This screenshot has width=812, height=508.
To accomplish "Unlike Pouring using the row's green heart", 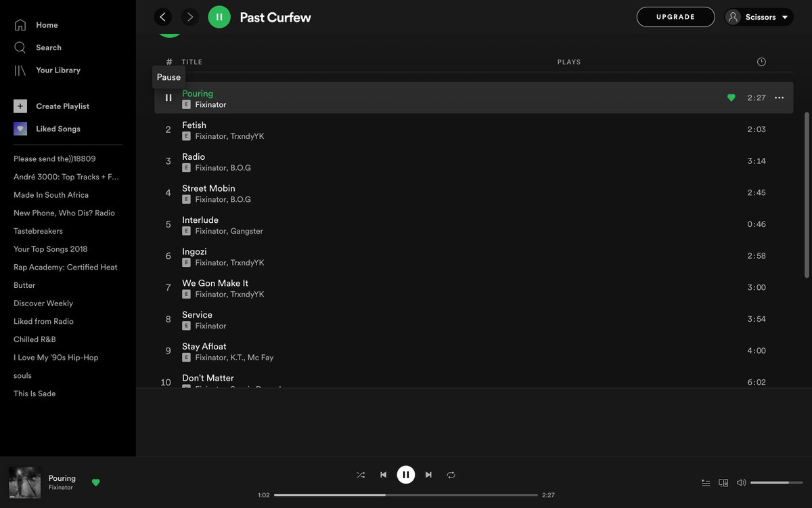I will coord(731,98).
